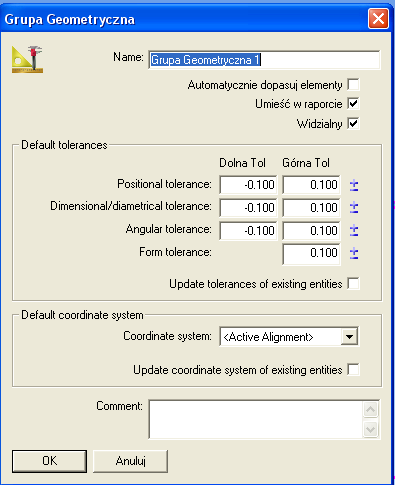This screenshot has height=485, width=395.
Task: Click the plus-minus icon for Positional tolerance
Action: [354, 185]
